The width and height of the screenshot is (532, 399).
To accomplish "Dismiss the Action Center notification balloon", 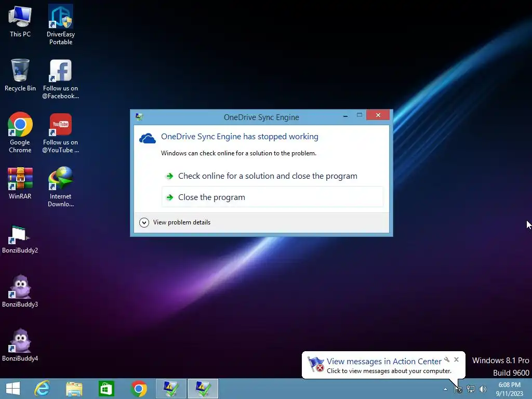I will (456, 360).
